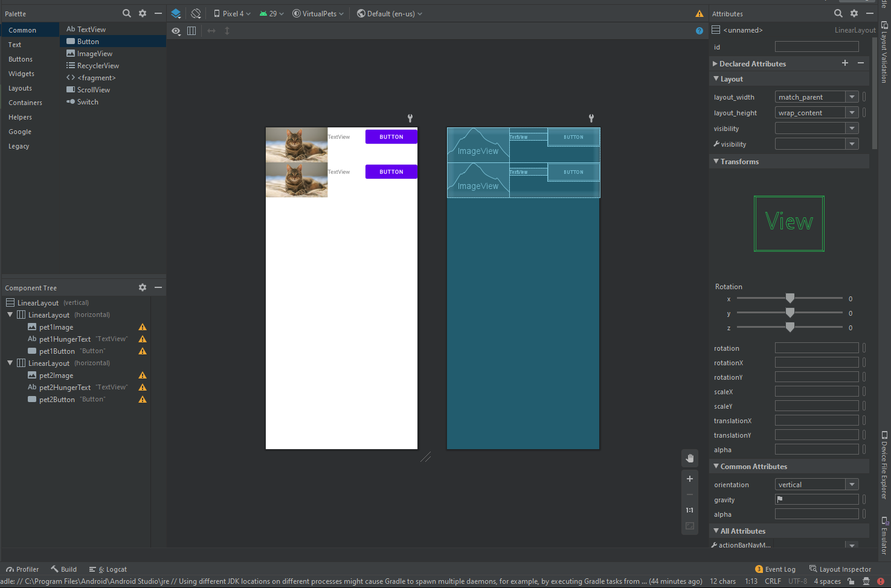Adjust the Rotation x slider handle
The width and height of the screenshot is (891, 588).
click(x=790, y=298)
